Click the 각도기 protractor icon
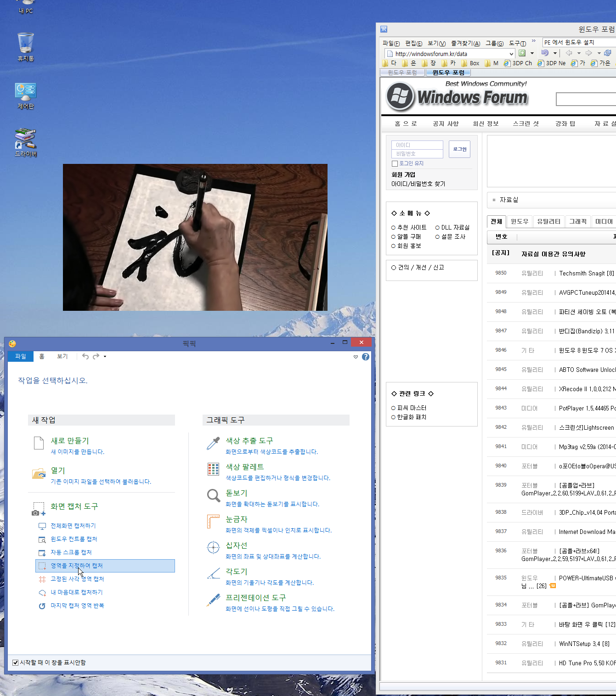The height and width of the screenshot is (696, 616). click(x=214, y=574)
